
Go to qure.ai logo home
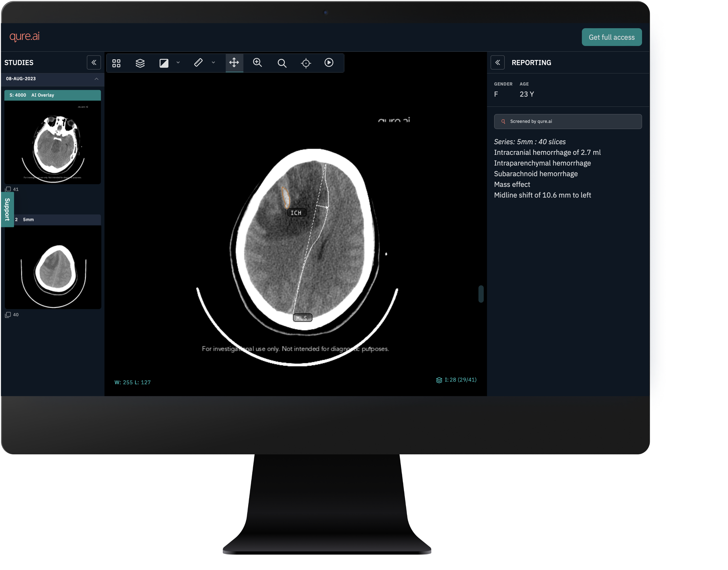point(24,36)
